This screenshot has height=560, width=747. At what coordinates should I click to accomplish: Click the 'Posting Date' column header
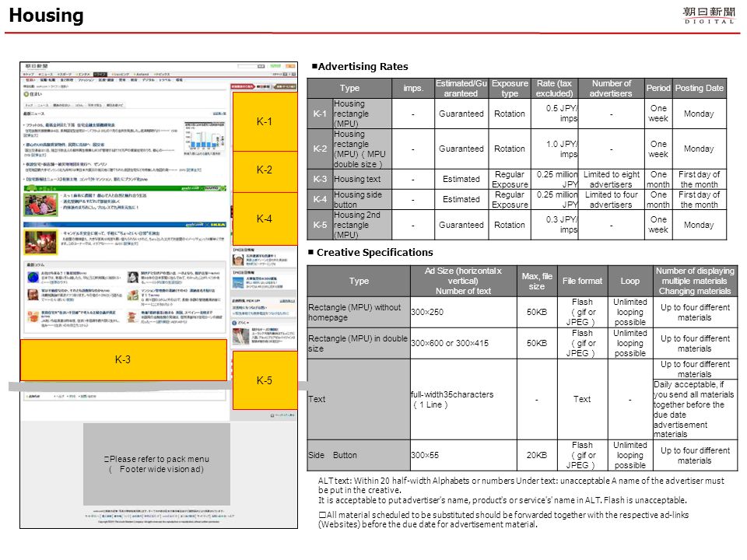tap(699, 88)
